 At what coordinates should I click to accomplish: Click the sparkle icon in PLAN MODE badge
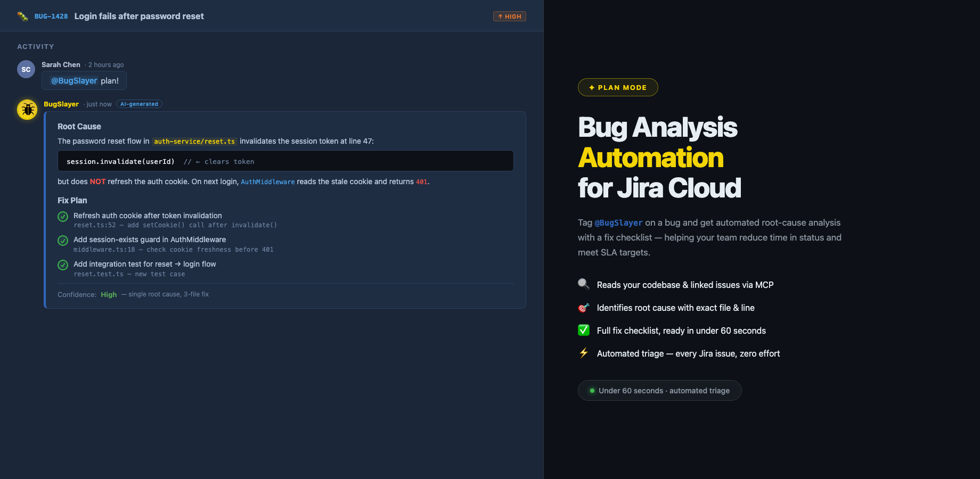pos(591,87)
